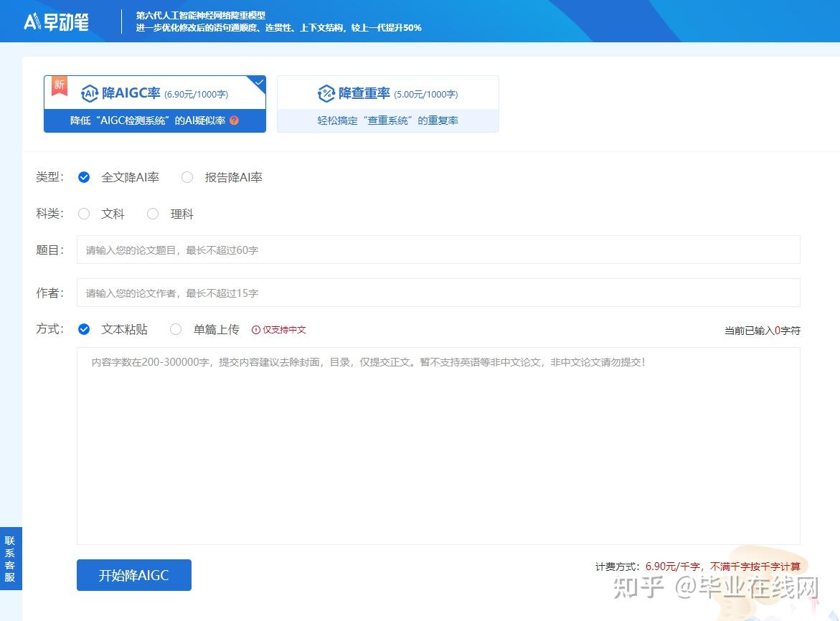Click into the large content text area
This screenshot has height=621, width=840.
click(x=438, y=446)
